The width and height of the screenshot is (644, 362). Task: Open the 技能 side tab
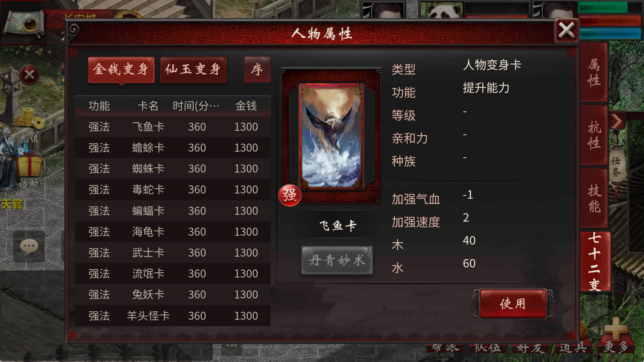(594, 198)
